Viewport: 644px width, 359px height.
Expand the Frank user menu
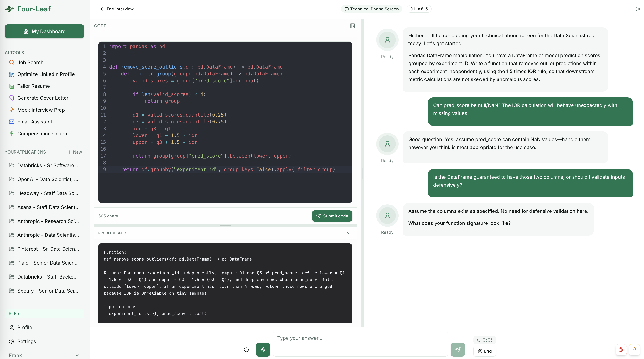tap(44, 355)
